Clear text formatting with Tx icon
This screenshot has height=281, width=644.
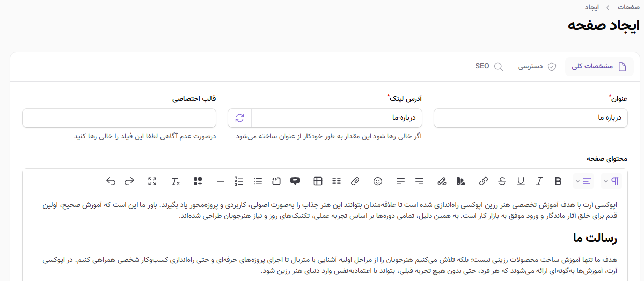pyautogui.click(x=175, y=181)
